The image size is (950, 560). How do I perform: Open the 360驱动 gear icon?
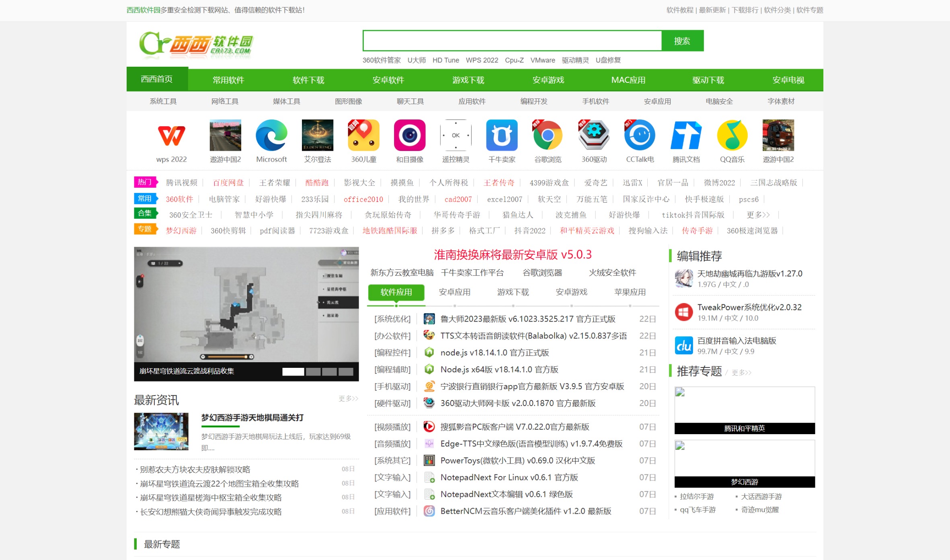[594, 135]
